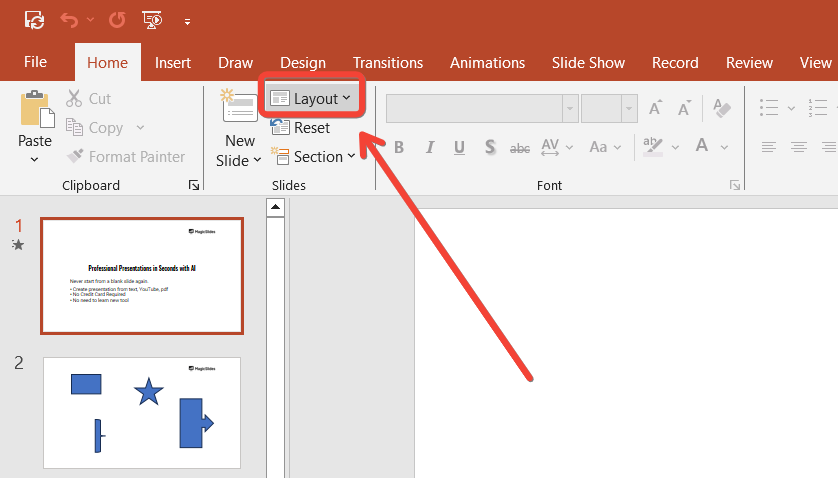Click the Copy button

[105, 128]
